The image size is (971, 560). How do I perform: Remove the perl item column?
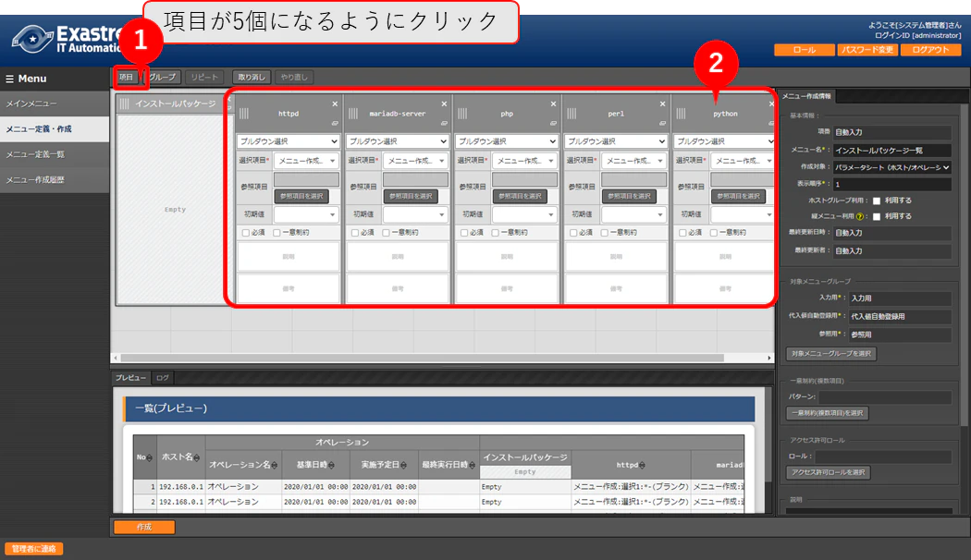click(663, 103)
